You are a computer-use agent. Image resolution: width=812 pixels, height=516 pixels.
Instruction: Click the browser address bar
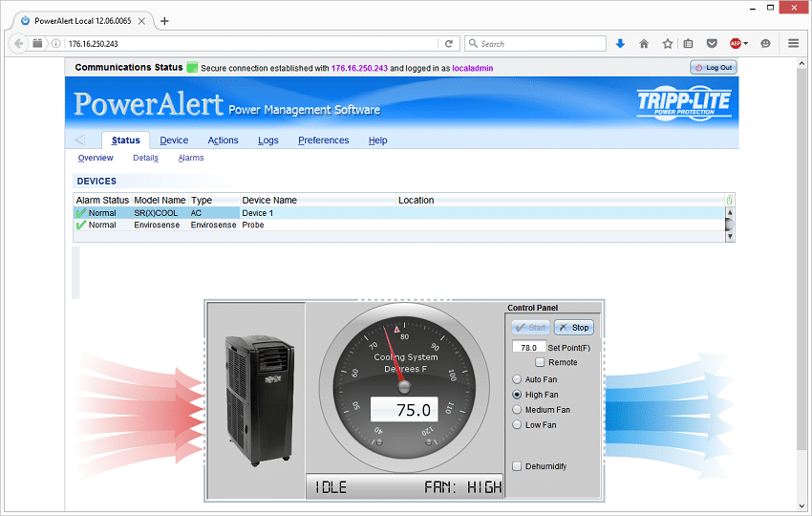251,44
